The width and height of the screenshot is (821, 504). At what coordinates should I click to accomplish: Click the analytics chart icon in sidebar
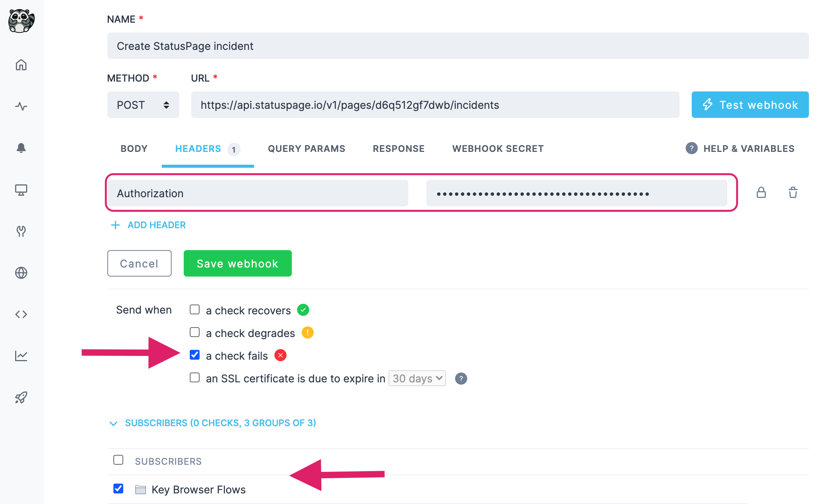click(x=21, y=355)
